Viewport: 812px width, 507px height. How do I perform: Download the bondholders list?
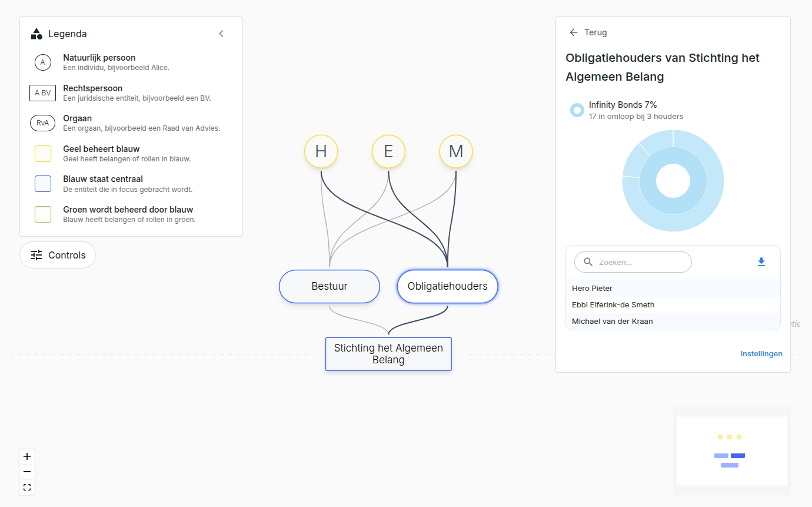click(x=761, y=262)
